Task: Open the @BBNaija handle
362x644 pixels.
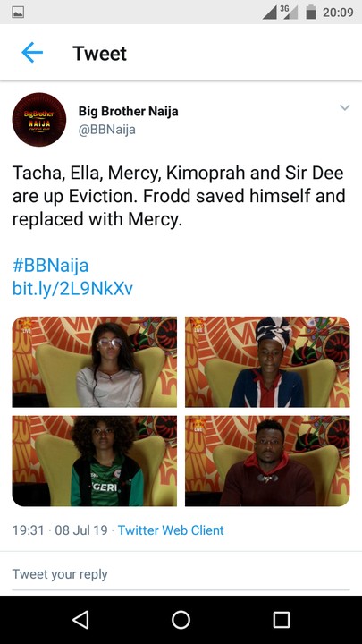Action: point(106,130)
